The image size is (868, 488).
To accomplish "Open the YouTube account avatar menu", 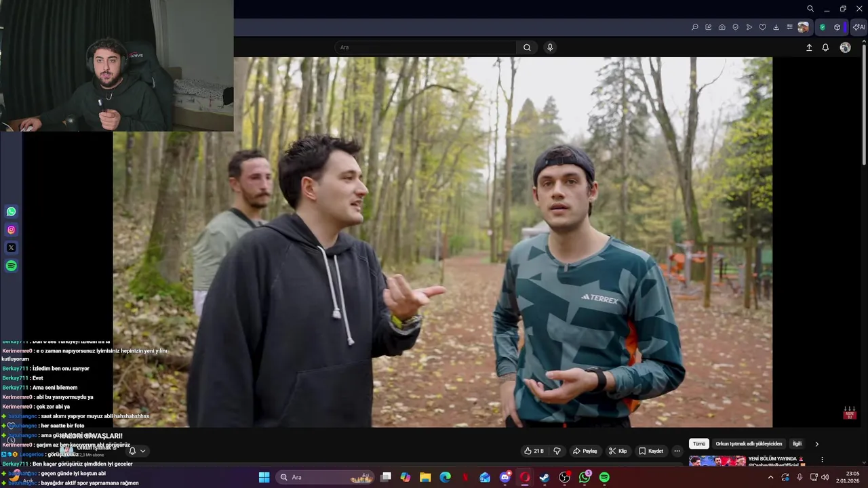I will pos(845,47).
